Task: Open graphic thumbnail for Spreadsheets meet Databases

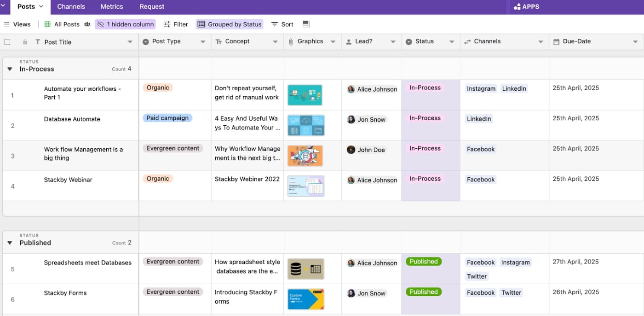Action: [306, 269]
